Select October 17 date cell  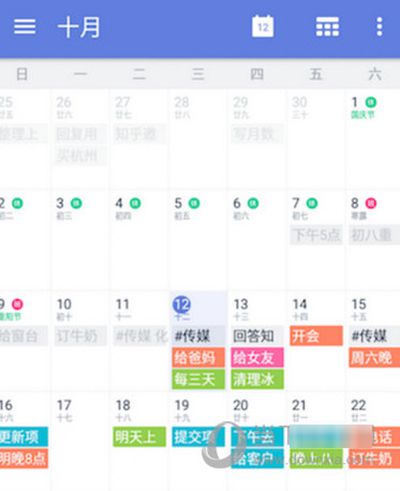(80, 440)
